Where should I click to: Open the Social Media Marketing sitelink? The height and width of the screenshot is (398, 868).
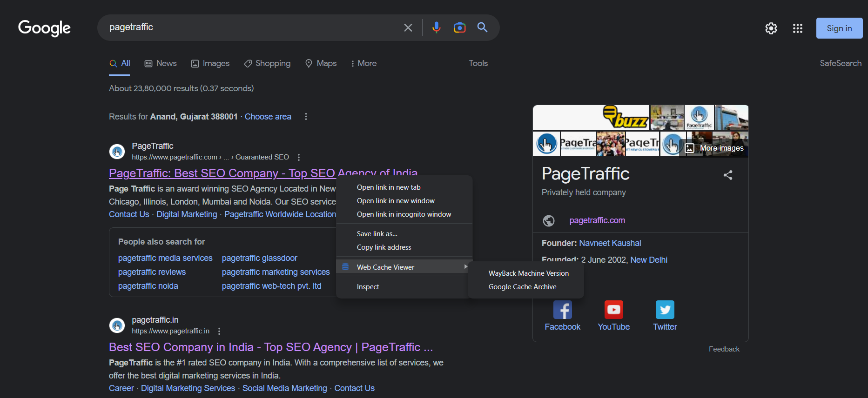[285, 388]
